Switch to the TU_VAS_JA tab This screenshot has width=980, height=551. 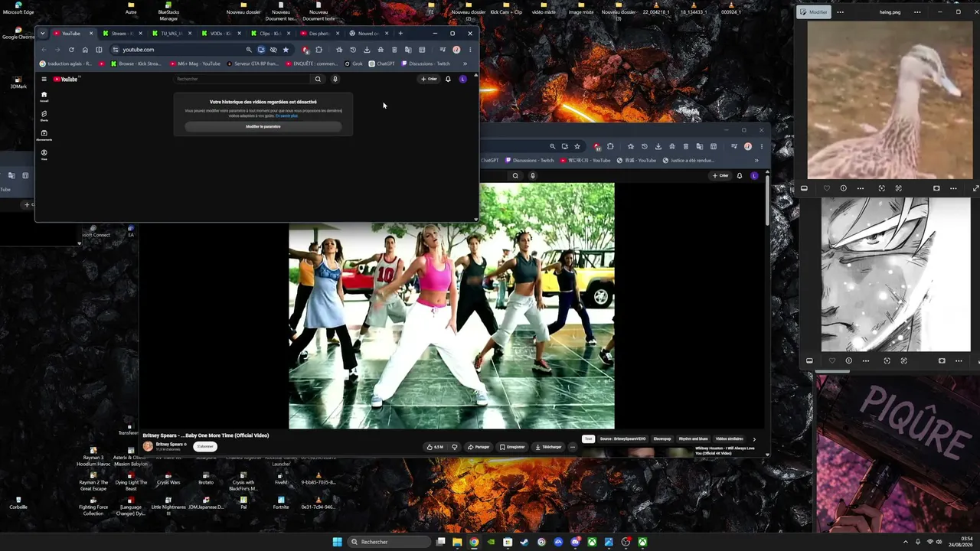(170, 34)
